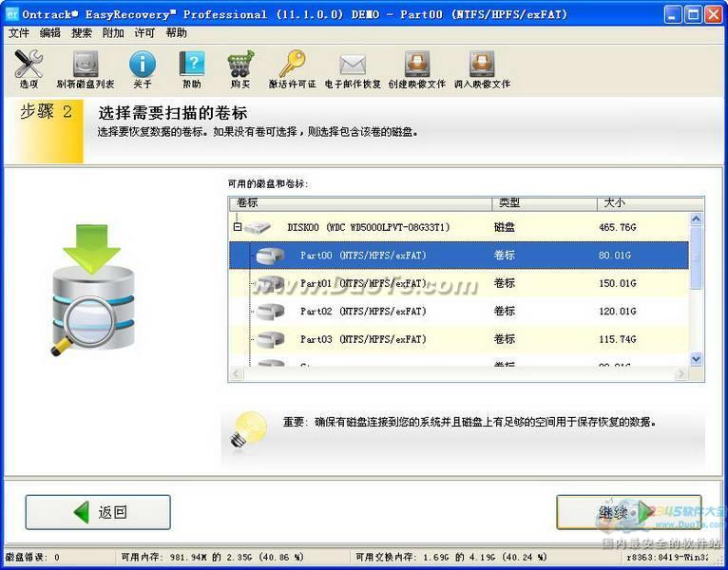728x570 pixels.
Task: Click the 刷新磁盘列表 refresh disk list icon
Action: coord(86,64)
